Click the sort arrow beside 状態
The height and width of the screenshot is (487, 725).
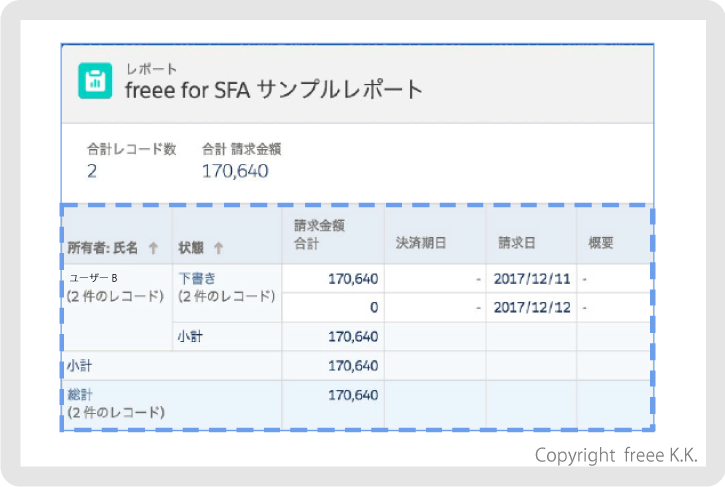(x=219, y=248)
